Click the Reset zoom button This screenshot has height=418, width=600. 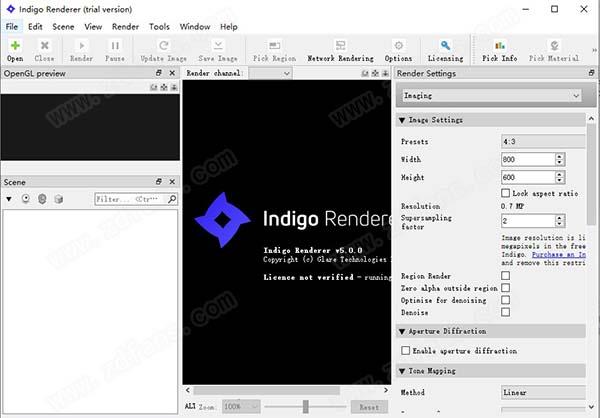tap(368, 407)
